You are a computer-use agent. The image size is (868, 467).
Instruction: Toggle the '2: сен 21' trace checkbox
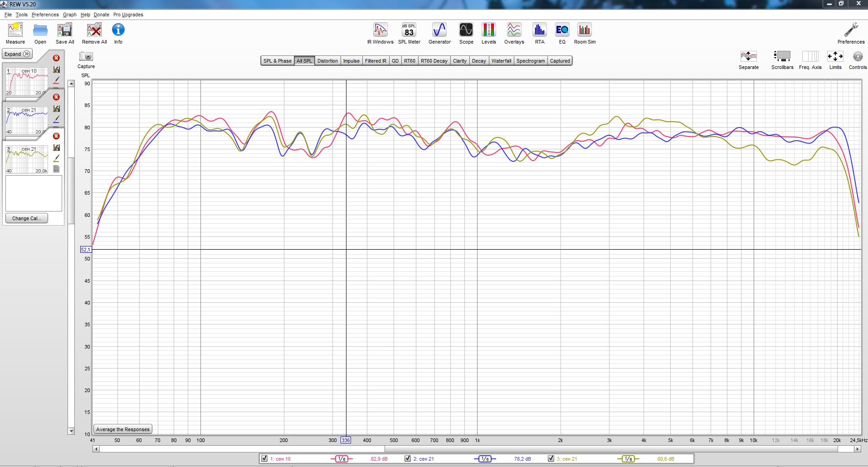(x=408, y=458)
